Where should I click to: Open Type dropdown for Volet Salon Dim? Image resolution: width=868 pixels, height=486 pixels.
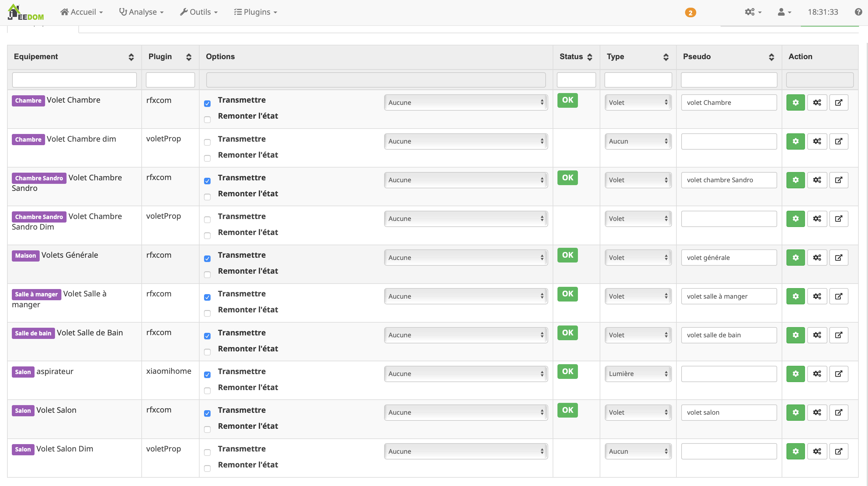pos(638,451)
